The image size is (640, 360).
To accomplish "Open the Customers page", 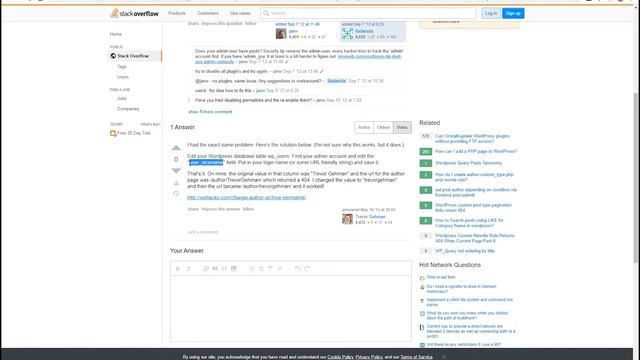I will [x=208, y=13].
